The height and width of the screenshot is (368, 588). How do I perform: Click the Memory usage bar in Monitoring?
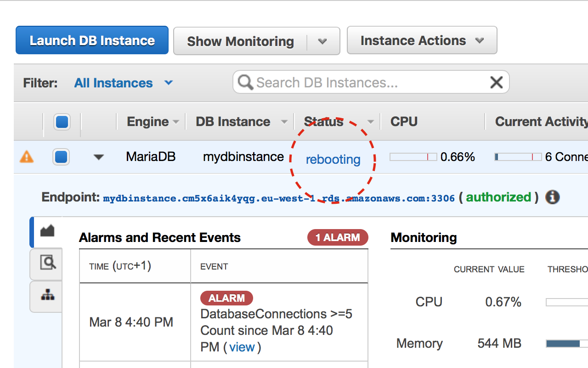tap(567, 344)
